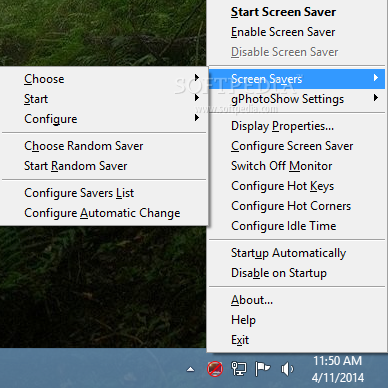Click the Disable Screen Saver entry
This screenshot has width=388, height=388.
tap(297, 52)
